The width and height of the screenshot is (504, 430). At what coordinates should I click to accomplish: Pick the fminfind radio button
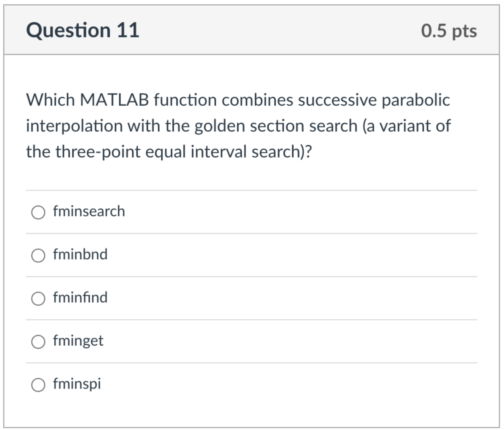point(38,298)
